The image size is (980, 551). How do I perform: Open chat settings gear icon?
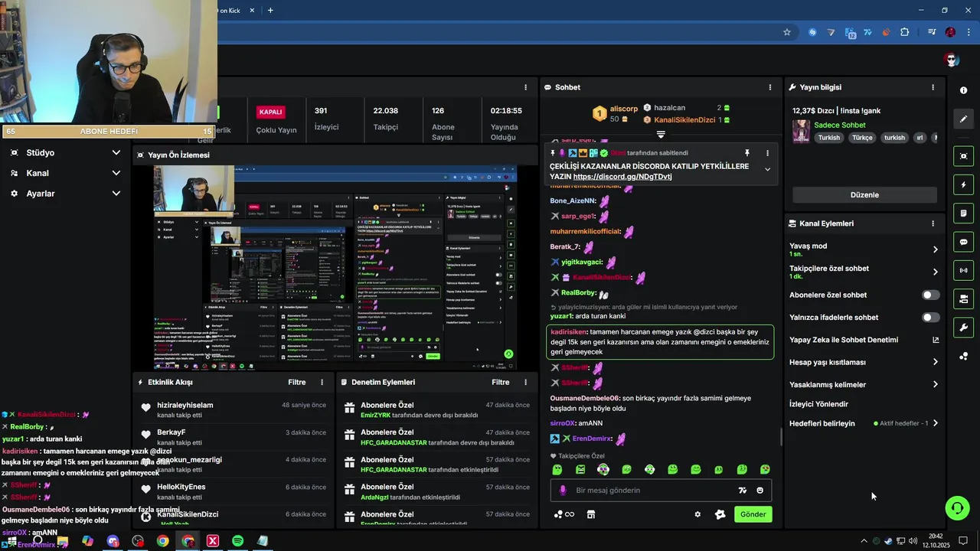click(x=697, y=514)
